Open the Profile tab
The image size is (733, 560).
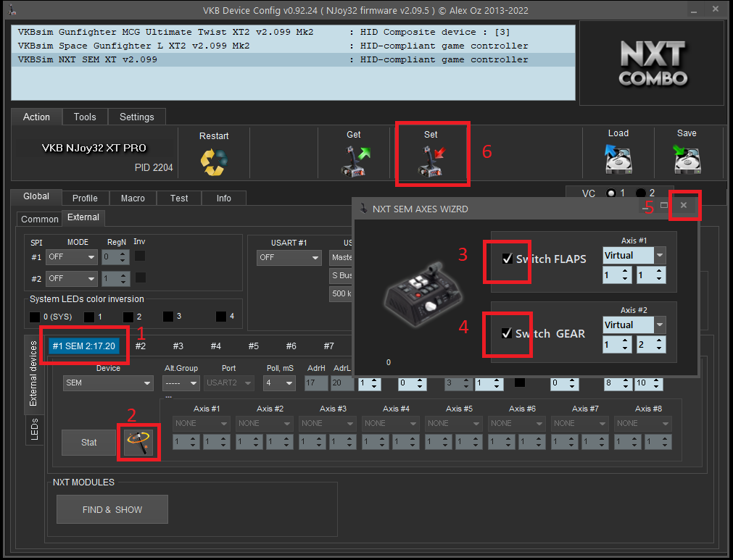[85, 198]
